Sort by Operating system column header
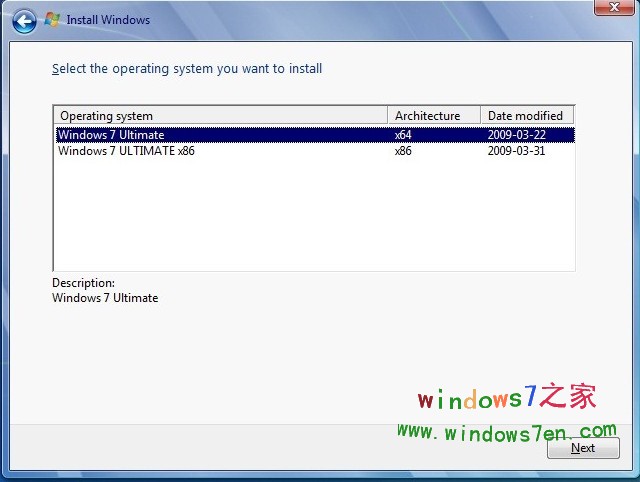 point(220,116)
